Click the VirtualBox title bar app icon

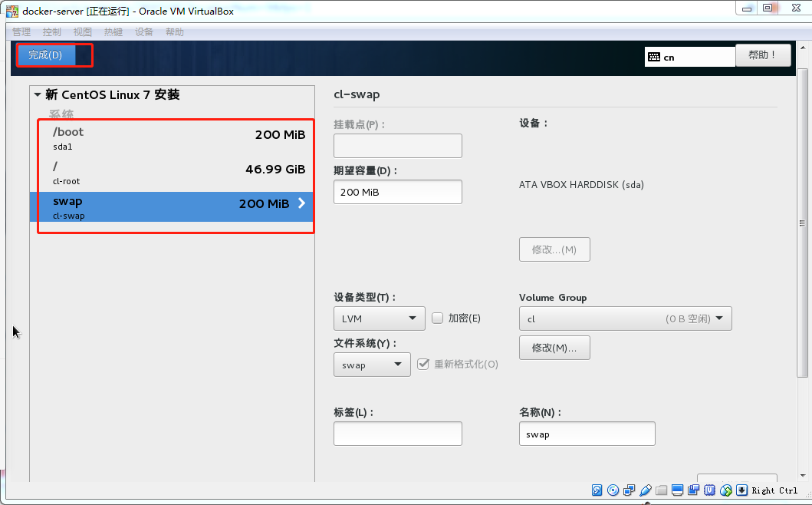click(x=12, y=11)
